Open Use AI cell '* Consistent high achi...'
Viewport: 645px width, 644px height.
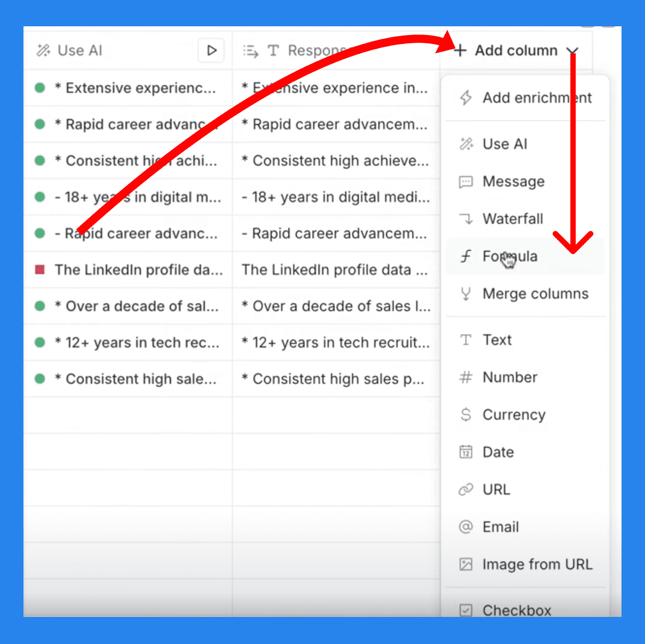[128, 160]
